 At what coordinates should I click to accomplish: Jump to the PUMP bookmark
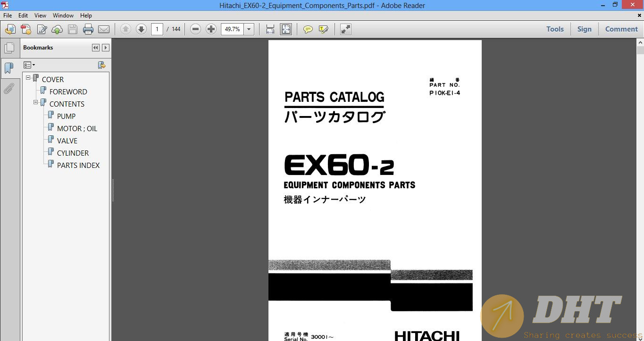pyautogui.click(x=67, y=116)
